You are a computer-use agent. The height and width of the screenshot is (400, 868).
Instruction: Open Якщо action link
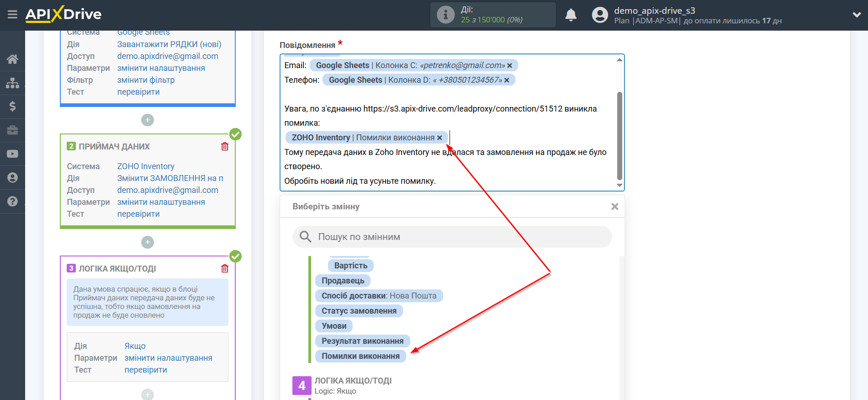pyautogui.click(x=135, y=346)
